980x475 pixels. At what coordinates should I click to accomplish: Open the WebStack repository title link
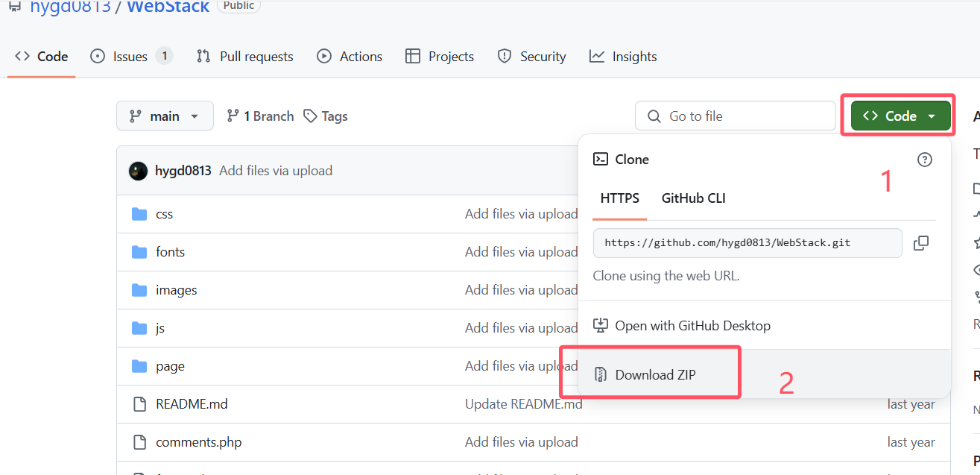[168, 7]
